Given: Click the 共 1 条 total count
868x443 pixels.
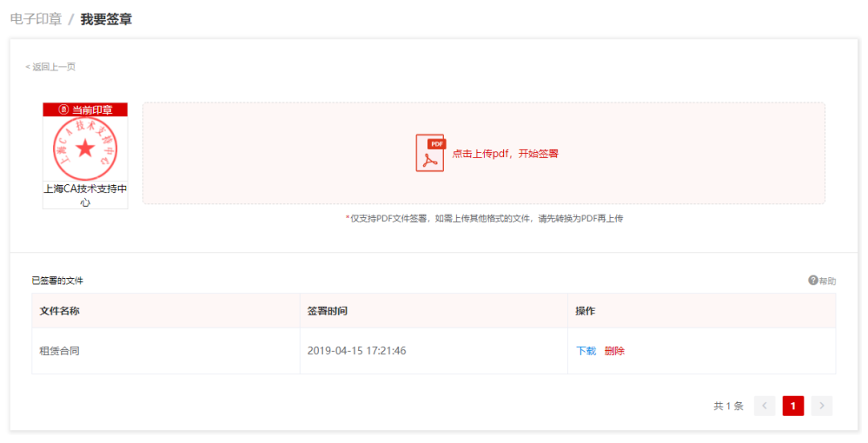Looking at the screenshot, I should coord(728,407).
